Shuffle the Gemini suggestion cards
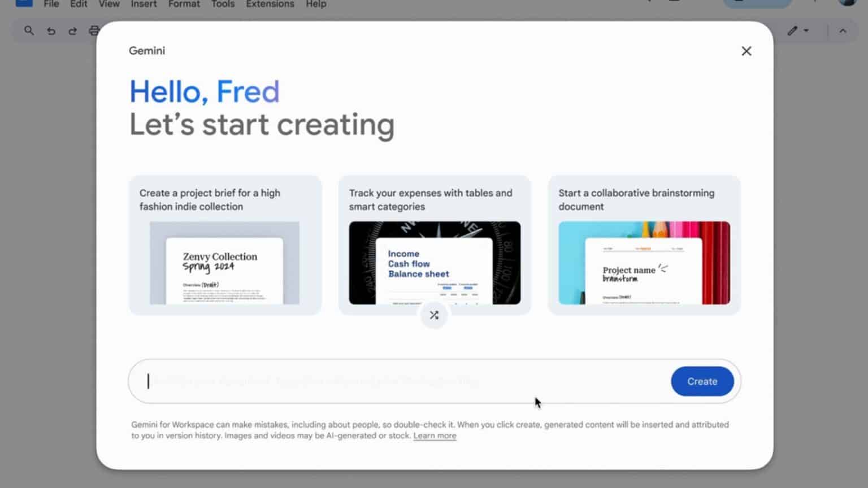 (434, 315)
